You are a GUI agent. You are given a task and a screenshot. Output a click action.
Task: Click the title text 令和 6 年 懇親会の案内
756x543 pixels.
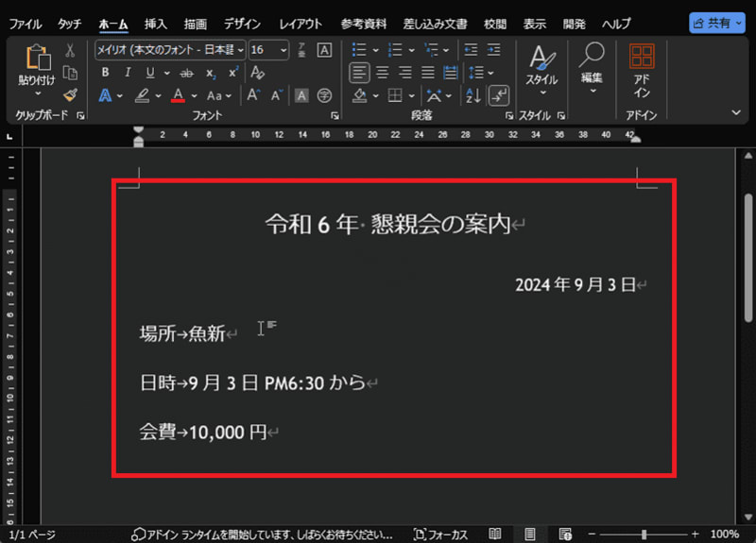point(387,224)
